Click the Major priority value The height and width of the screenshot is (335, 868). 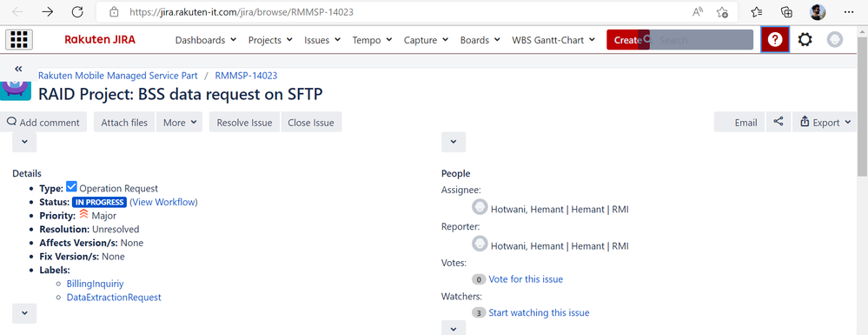point(104,216)
